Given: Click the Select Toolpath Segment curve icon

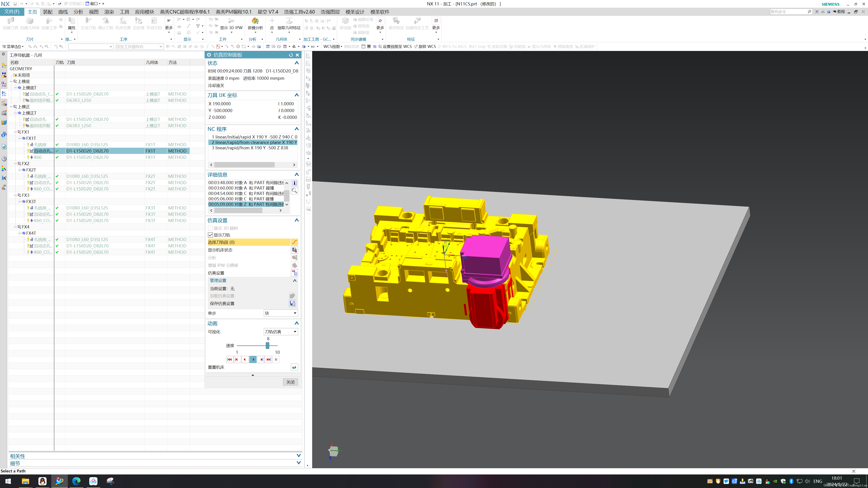Looking at the screenshot, I should 294,242.
